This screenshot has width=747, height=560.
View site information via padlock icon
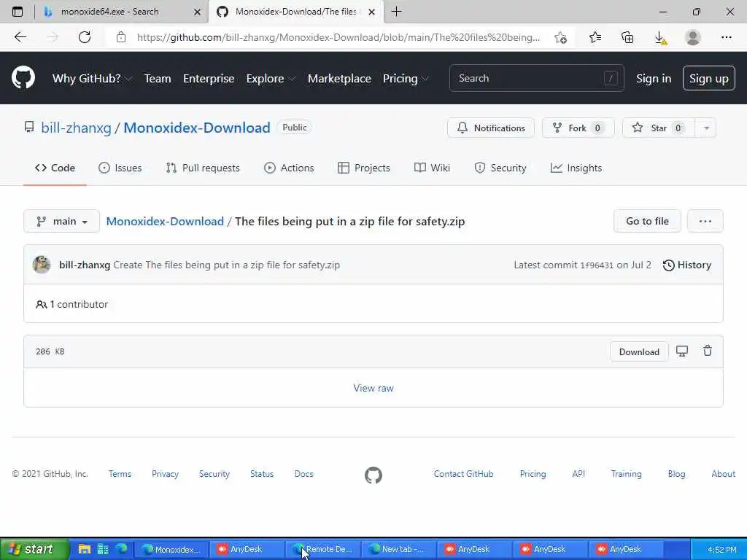(x=121, y=37)
